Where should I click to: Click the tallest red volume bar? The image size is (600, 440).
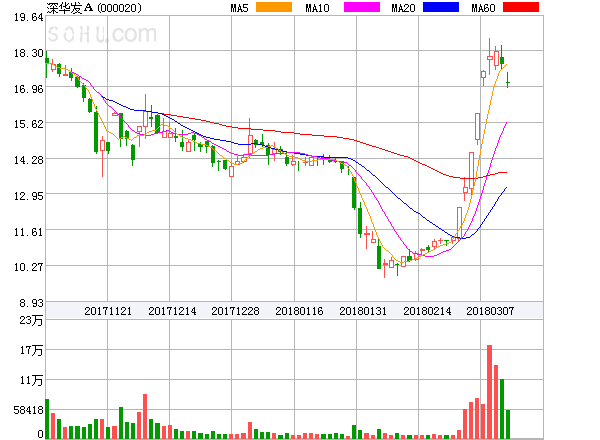coord(489,392)
